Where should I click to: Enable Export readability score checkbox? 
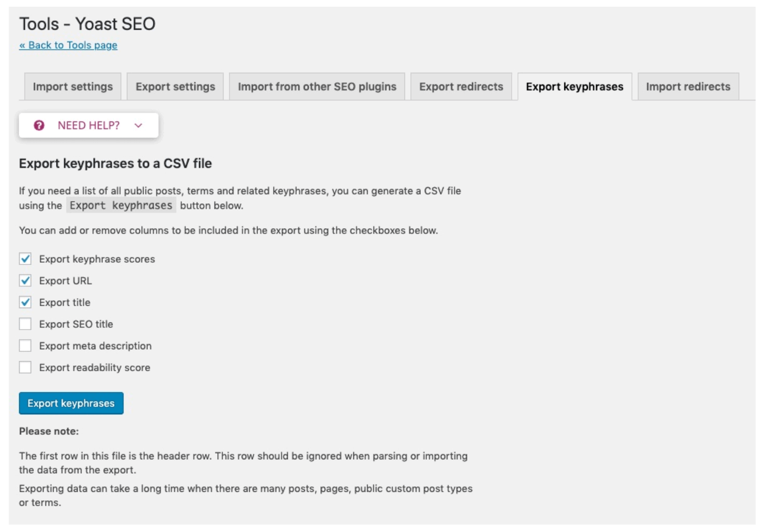point(25,367)
